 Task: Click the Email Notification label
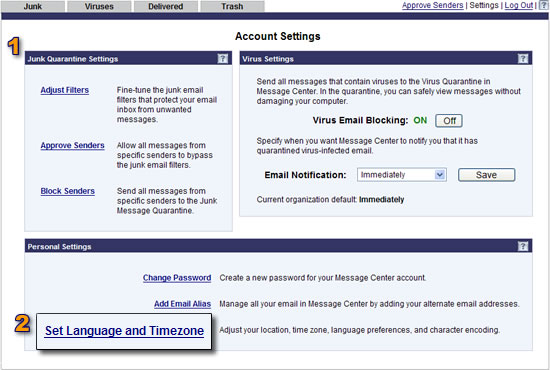point(305,175)
